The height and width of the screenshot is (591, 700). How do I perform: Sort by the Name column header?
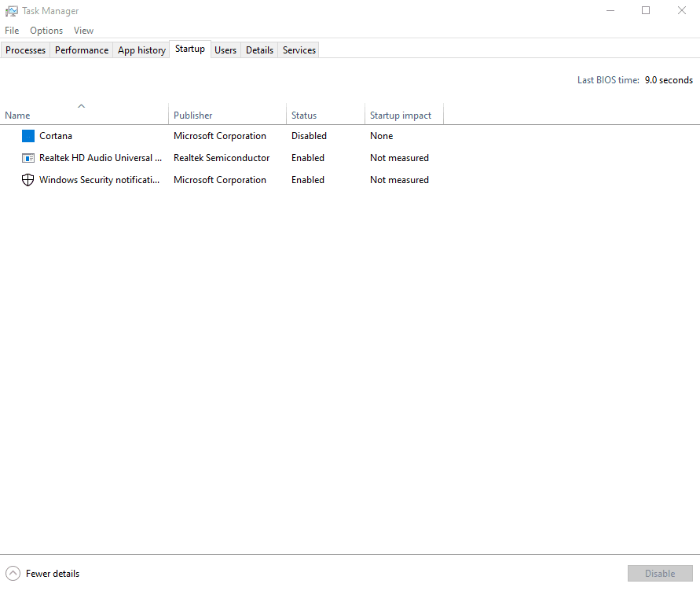[84, 116]
